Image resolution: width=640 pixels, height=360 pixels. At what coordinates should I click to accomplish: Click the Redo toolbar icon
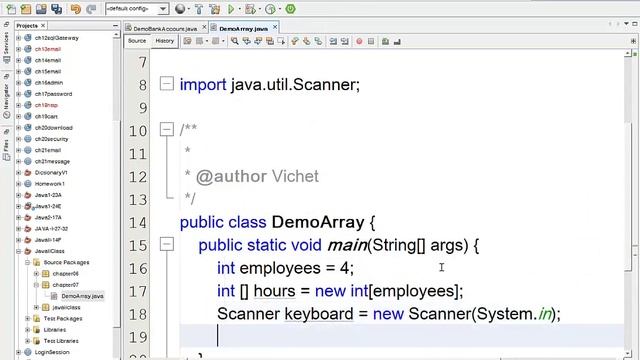click(91, 9)
